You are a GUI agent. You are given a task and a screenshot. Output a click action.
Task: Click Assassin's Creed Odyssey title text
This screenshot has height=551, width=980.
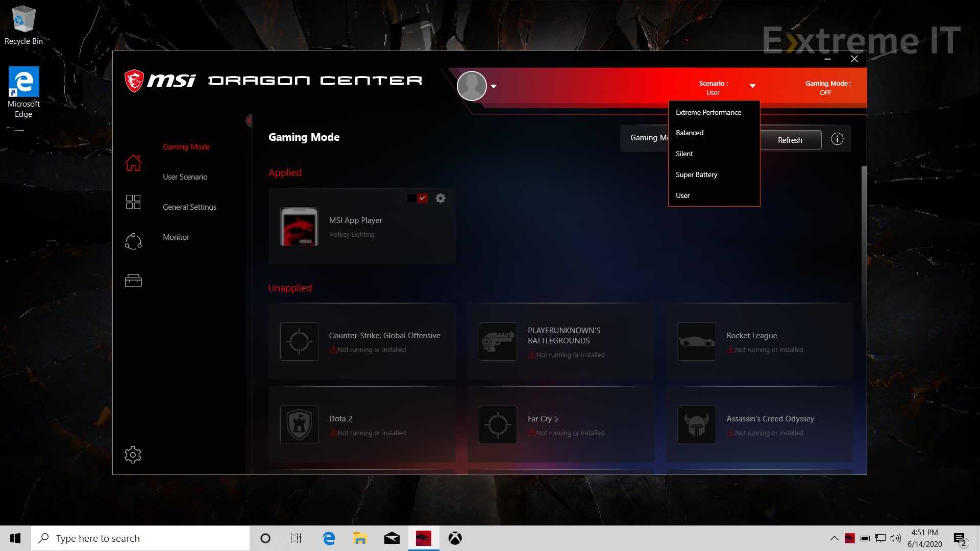click(x=770, y=419)
